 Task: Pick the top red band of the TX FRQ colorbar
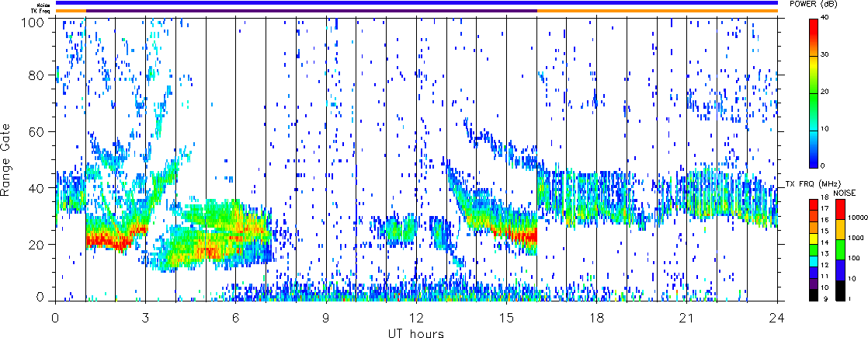815,206
